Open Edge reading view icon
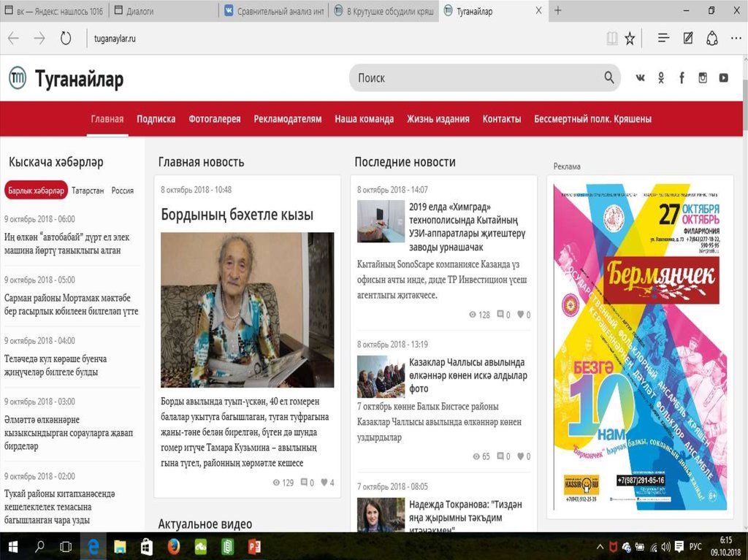Viewport: 748px width, 560px height. [x=612, y=39]
